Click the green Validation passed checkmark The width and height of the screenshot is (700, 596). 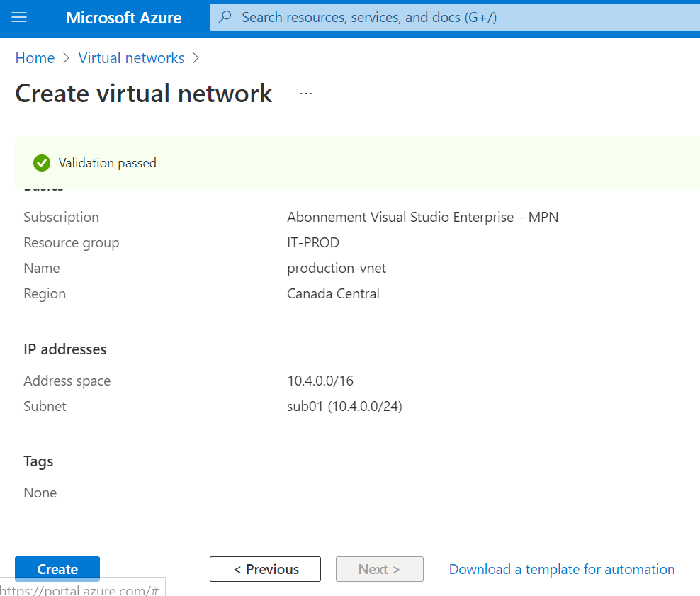(x=42, y=163)
